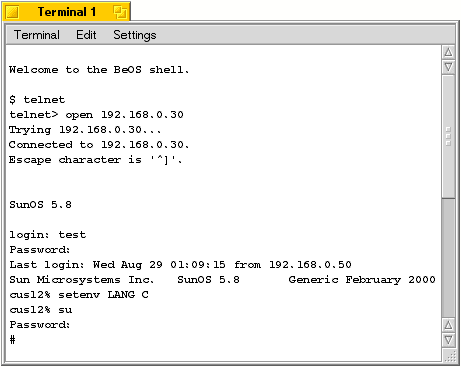Image resolution: width=461 pixels, height=367 pixels.
Task: Click the 'login: test' line
Action: pyautogui.click(x=48, y=235)
